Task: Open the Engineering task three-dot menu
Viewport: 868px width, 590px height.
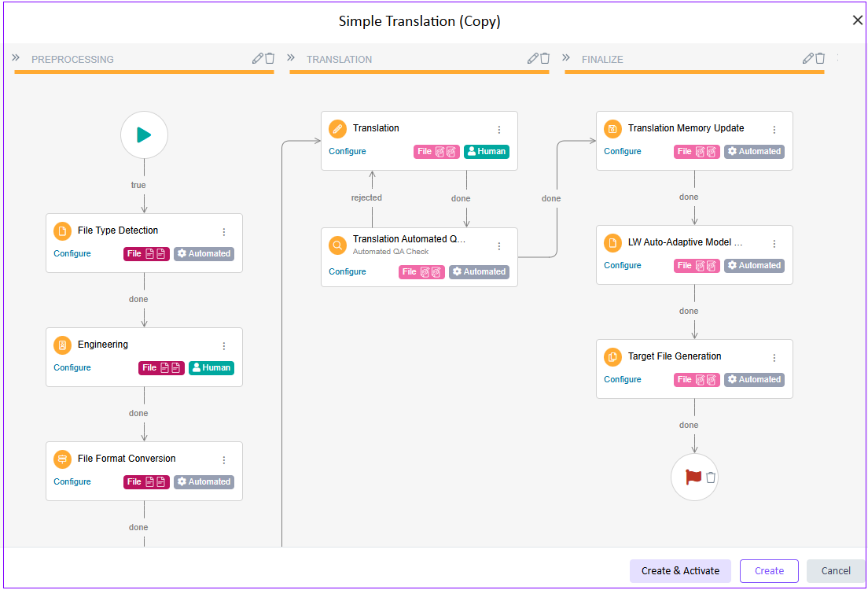Action: coord(224,346)
